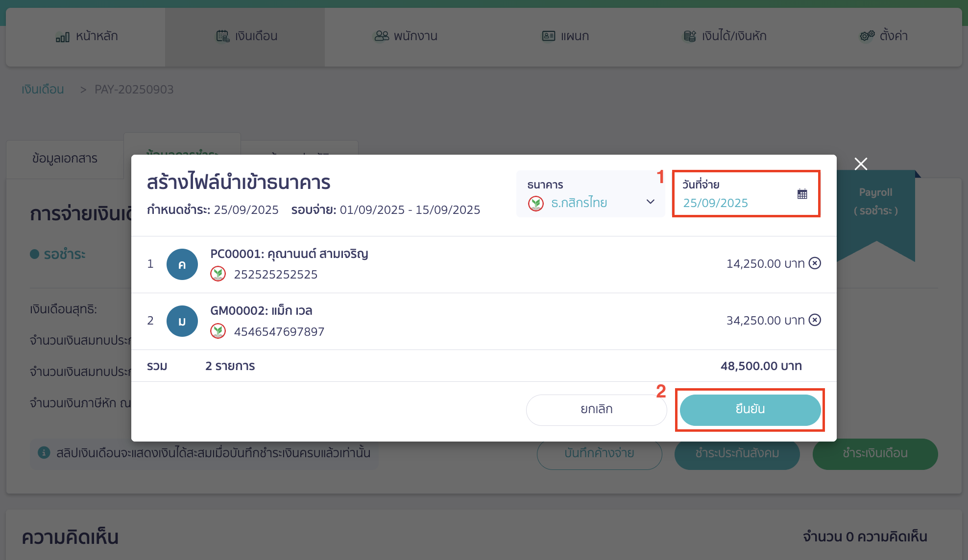Click the Kasikorn bank icon beside PC00001
Screen dimensions: 968x560
coord(218,274)
